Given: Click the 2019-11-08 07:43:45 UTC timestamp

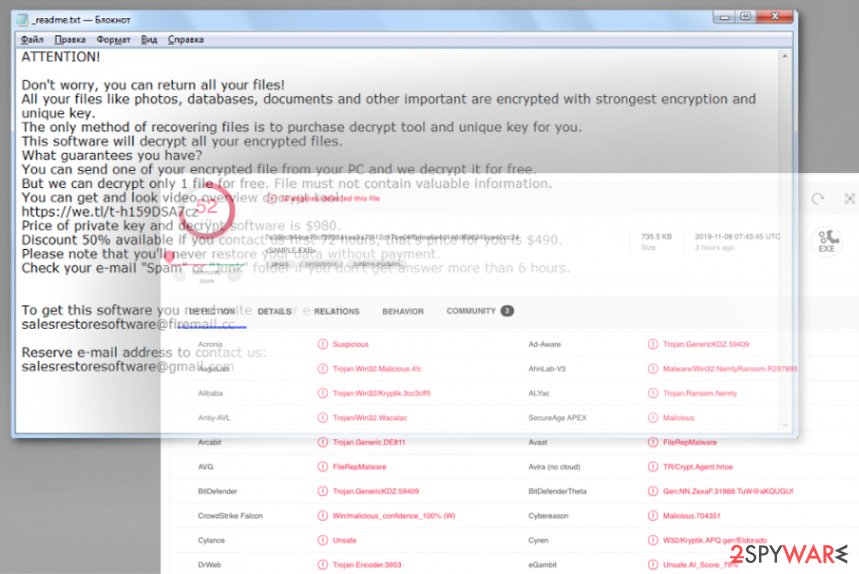Looking at the screenshot, I should [x=738, y=237].
